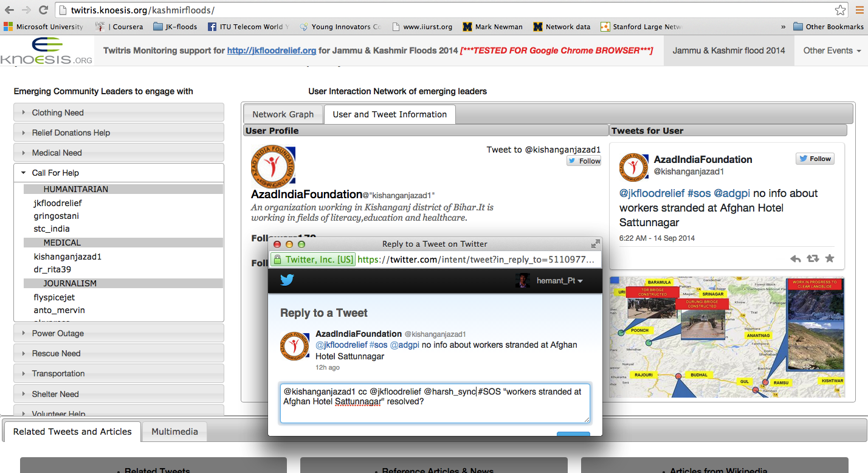868x473 pixels.
Task: Click @jkfloodrelief mention in tweet card
Action: [652, 193]
